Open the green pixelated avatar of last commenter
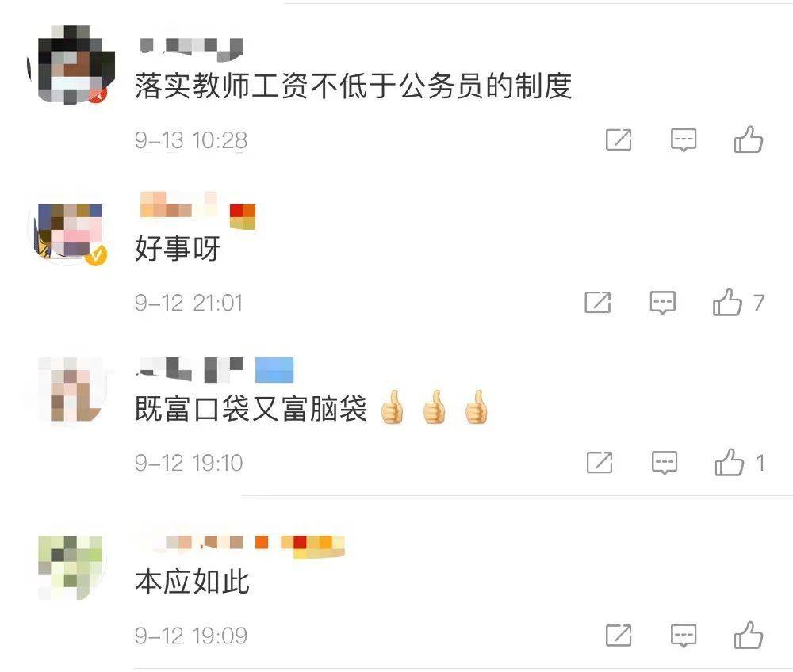This screenshot has width=793, height=672. 71,567
